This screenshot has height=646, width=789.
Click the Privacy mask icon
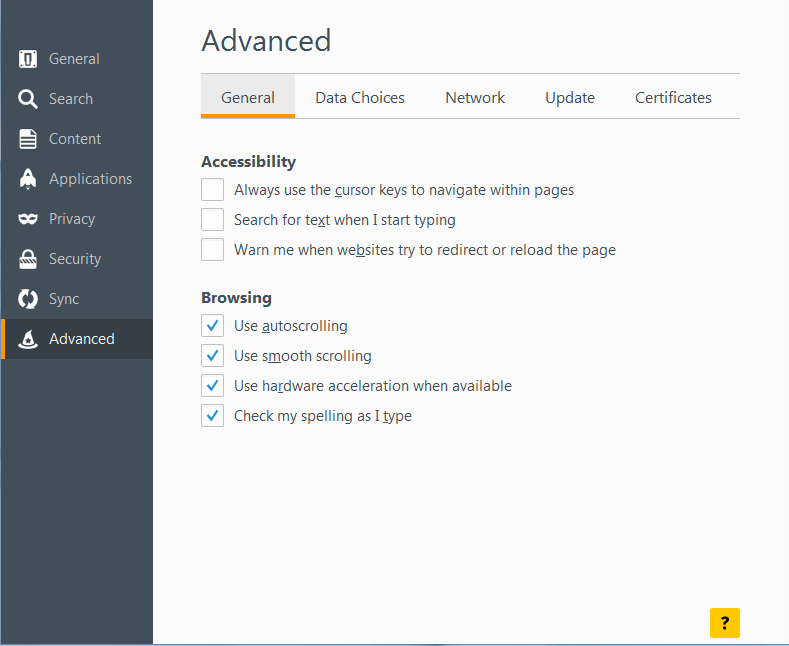coord(28,219)
